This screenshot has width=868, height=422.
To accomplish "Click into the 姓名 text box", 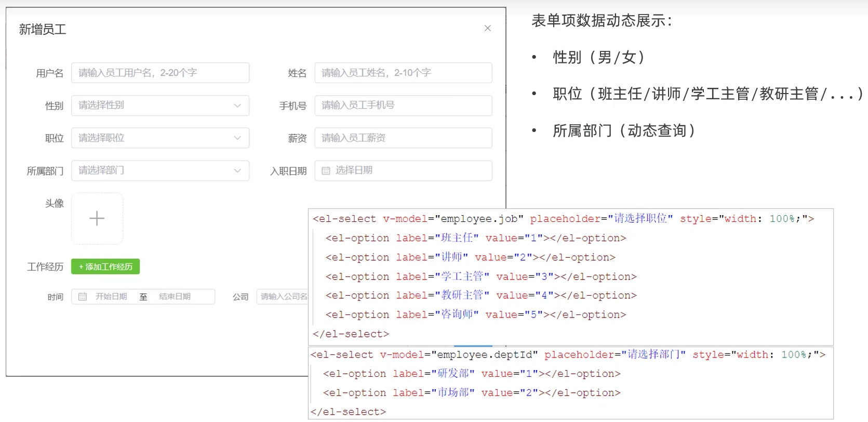I will click(403, 73).
